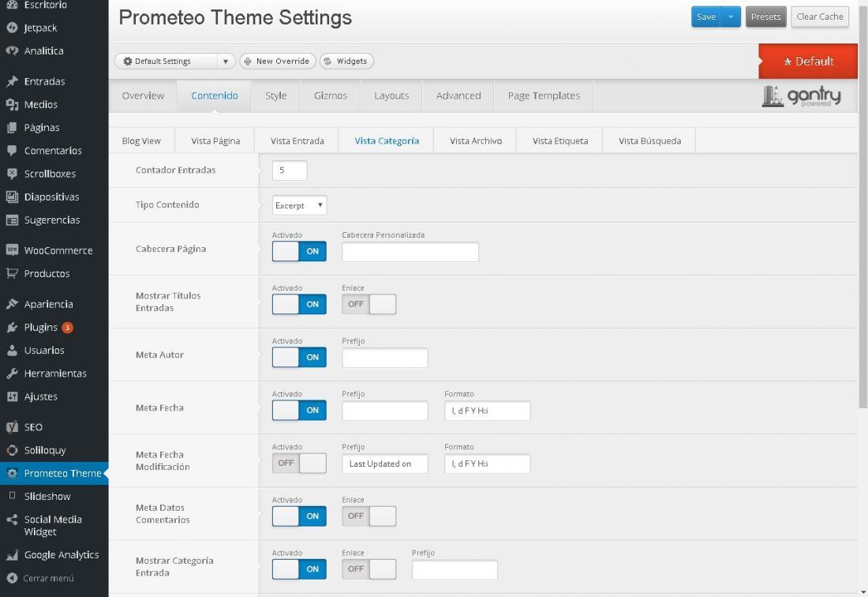Click the Sugerencias icon

click(12, 220)
